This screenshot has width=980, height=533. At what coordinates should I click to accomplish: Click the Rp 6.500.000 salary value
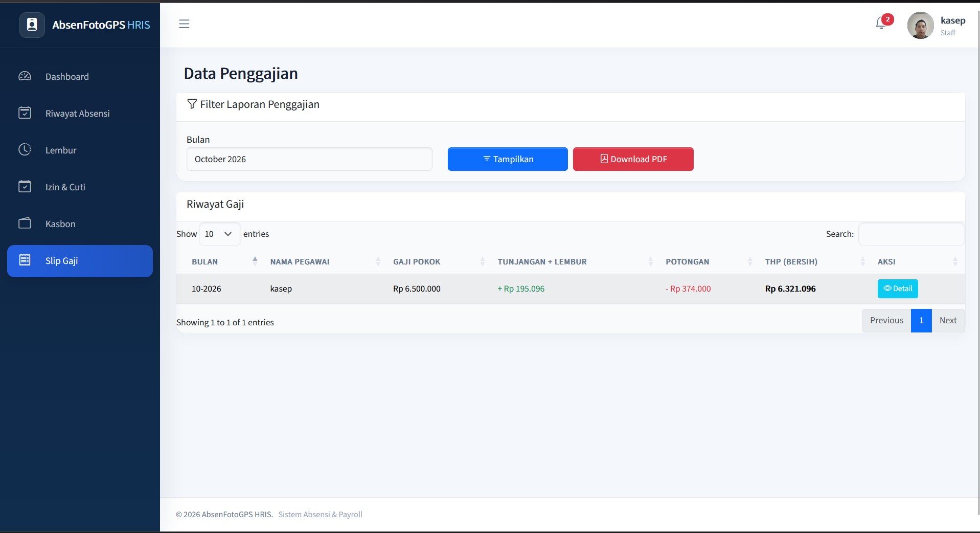(x=417, y=288)
